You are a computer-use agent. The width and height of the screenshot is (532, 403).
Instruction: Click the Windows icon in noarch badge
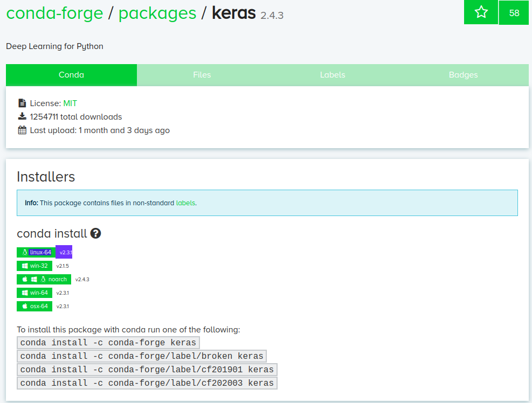(x=34, y=280)
